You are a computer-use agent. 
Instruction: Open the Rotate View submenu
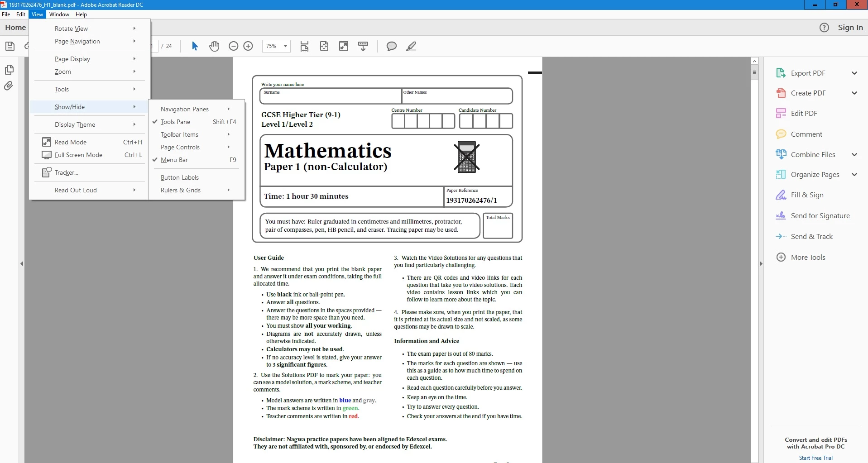pyautogui.click(x=89, y=29)
